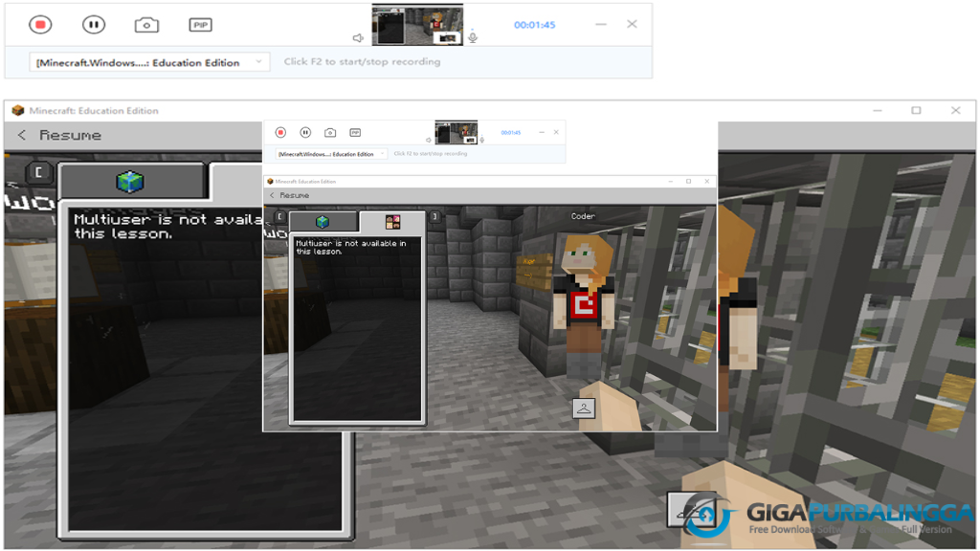
Task: Click the small preview thumbnail in nested recorder
Action: point(457,132)
